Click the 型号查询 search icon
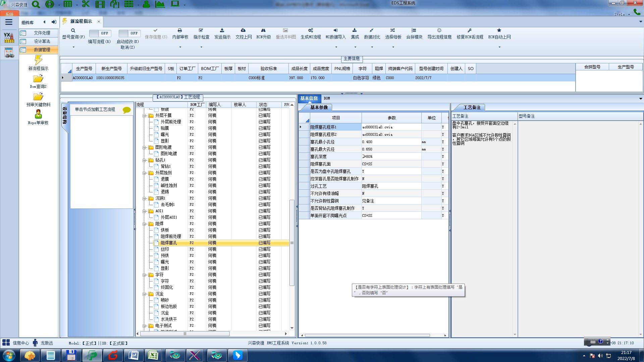644x362 pixels. (73, 31)
